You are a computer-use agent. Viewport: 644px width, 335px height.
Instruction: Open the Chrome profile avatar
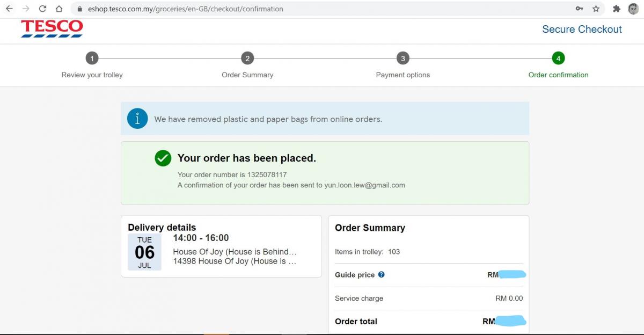pos(633,9)
